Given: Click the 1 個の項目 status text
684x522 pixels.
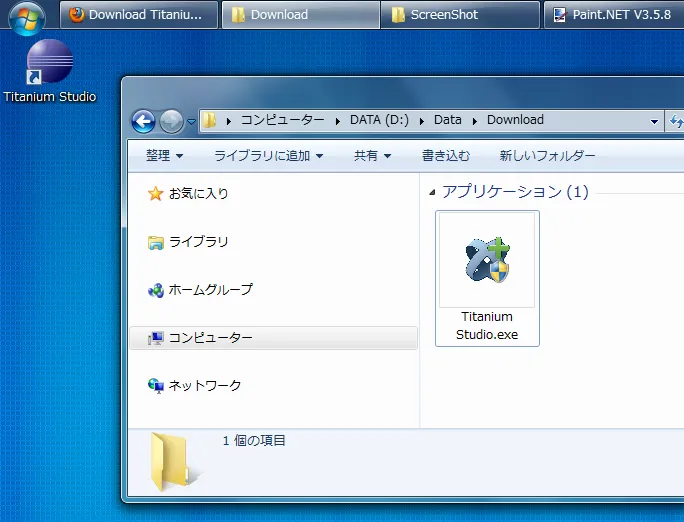Looking at the screenshot, I should (254, 440).
